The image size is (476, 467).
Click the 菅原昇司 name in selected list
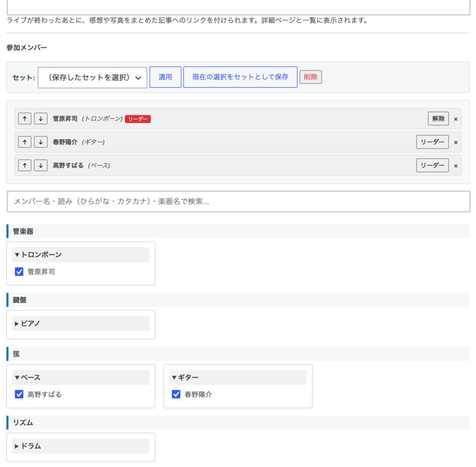65,119
